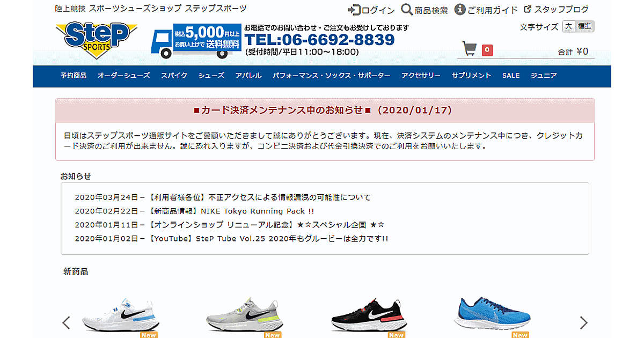The height and width of the screenshot is (338, 644).
Task: Open the shopping cart icon
Action: click(470, 49)
